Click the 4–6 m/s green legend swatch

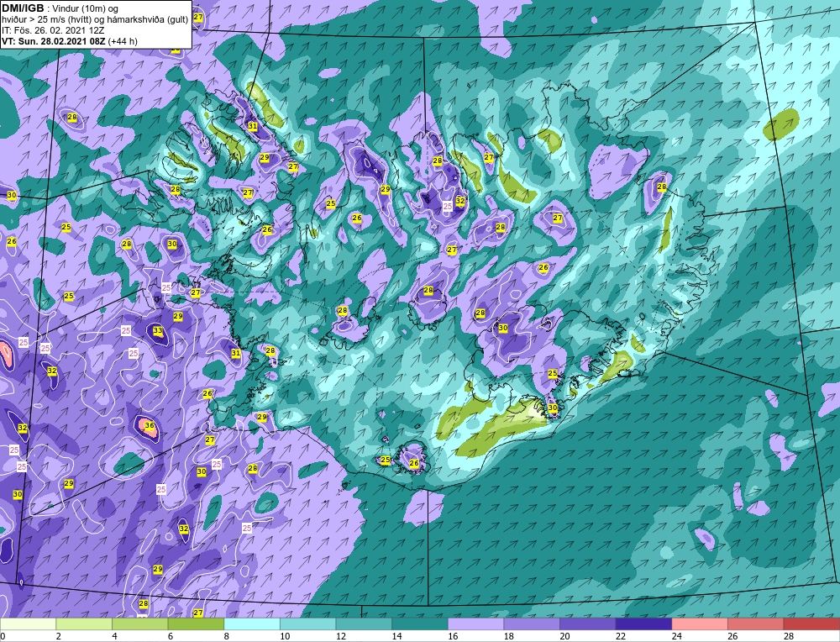pyautogui.click(x=139, y=624)
